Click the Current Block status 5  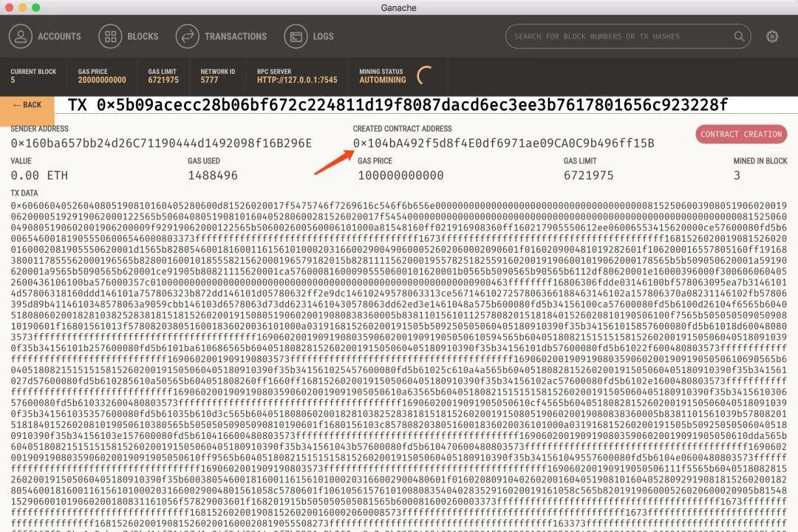tap(13, 80)
